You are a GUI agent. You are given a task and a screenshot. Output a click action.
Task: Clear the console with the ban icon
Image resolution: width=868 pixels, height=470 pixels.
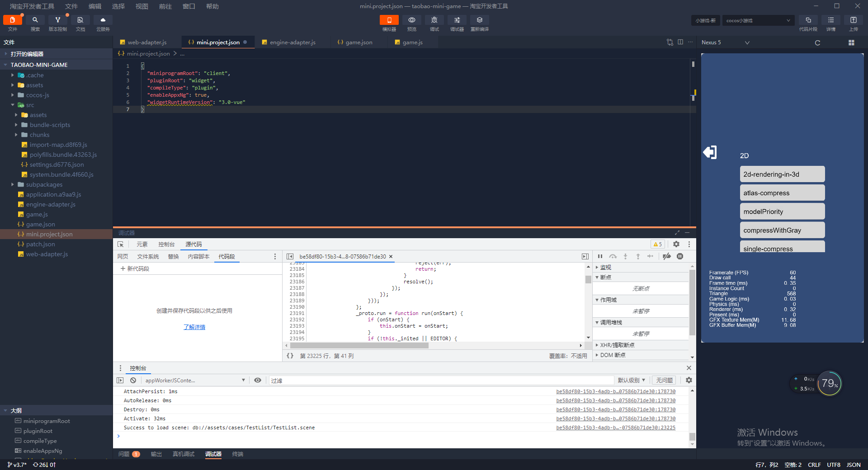coord(133,381)
